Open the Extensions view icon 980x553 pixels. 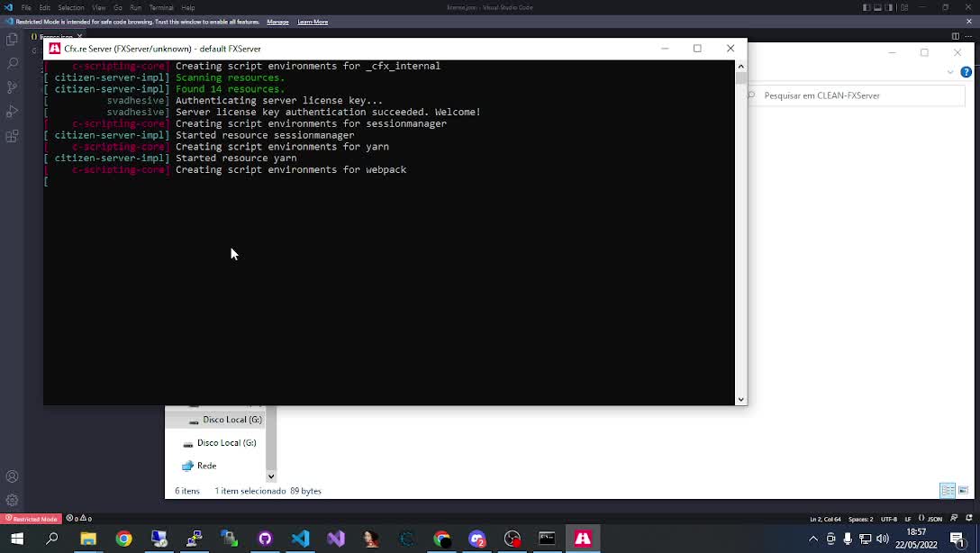point(12,136)
